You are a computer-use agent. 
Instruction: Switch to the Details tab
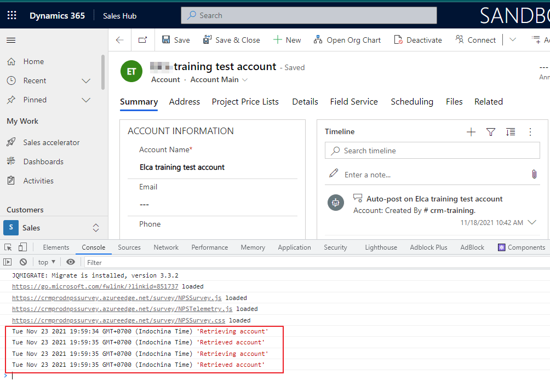[305, 101]
